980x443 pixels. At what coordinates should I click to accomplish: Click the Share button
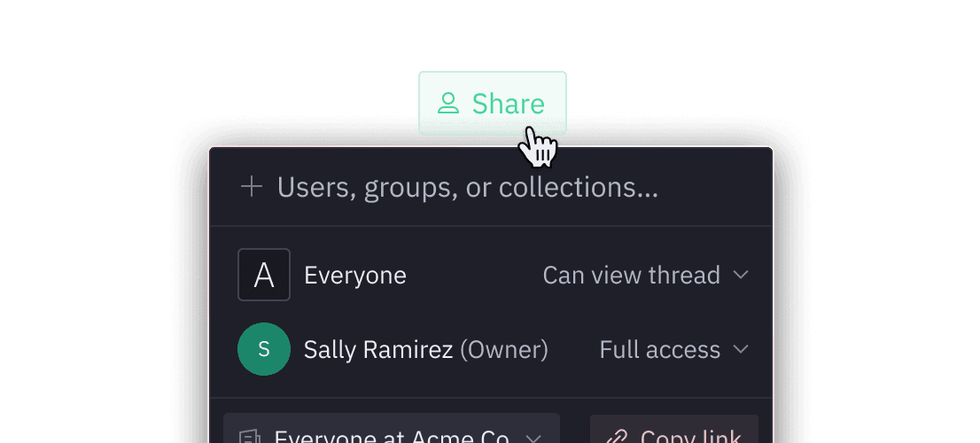point(493,103)
